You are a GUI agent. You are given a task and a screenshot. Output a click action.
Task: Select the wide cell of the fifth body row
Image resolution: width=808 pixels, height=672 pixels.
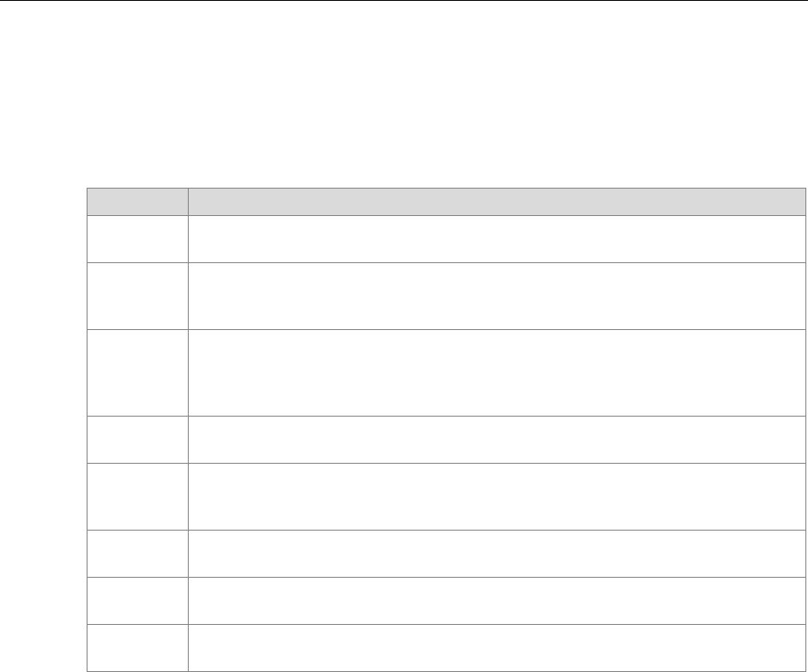[497, 496]
